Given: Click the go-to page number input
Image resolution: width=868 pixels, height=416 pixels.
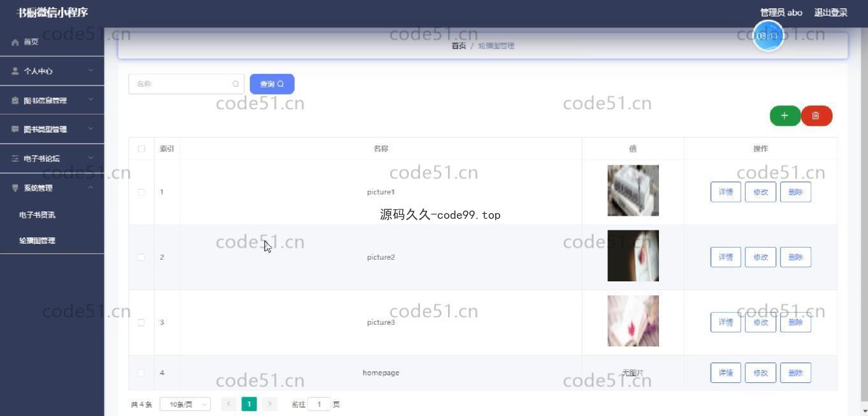Looking at the screenshot, I should click(319, 404).
